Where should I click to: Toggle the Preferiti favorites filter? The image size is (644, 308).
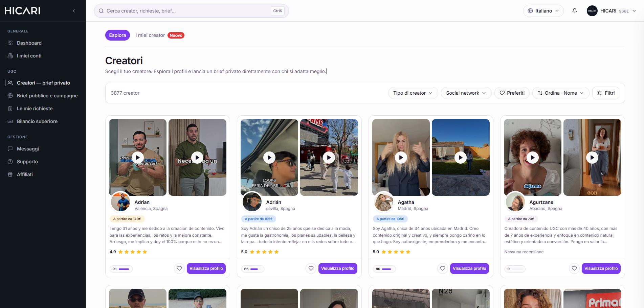click(512, 93)
